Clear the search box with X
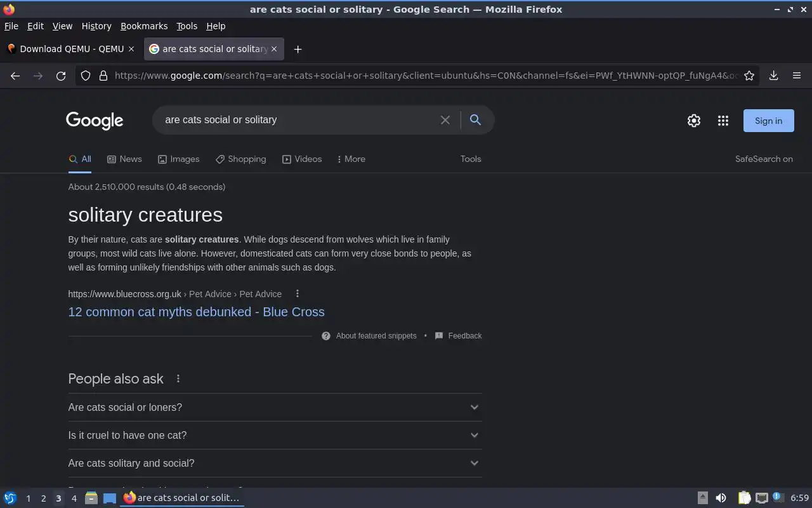This screenshot has height=508, width=812. [x=445, y=120]
